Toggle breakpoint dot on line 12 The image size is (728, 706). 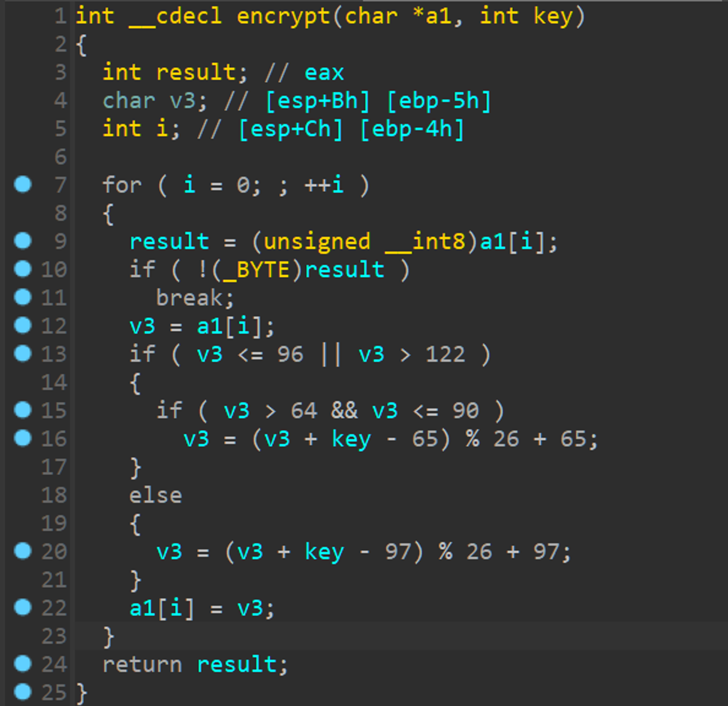tap(23, 325)
